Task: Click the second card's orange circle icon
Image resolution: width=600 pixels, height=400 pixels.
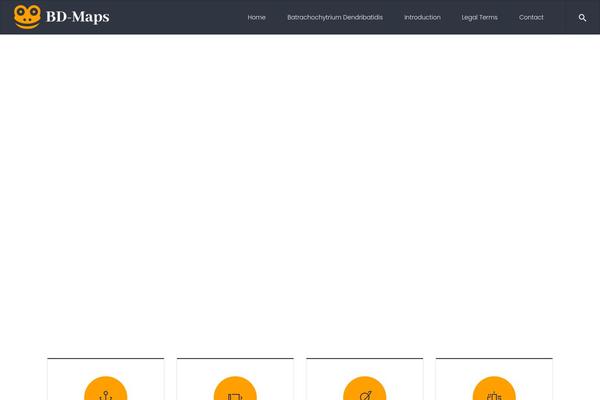Action: point(235,389)
